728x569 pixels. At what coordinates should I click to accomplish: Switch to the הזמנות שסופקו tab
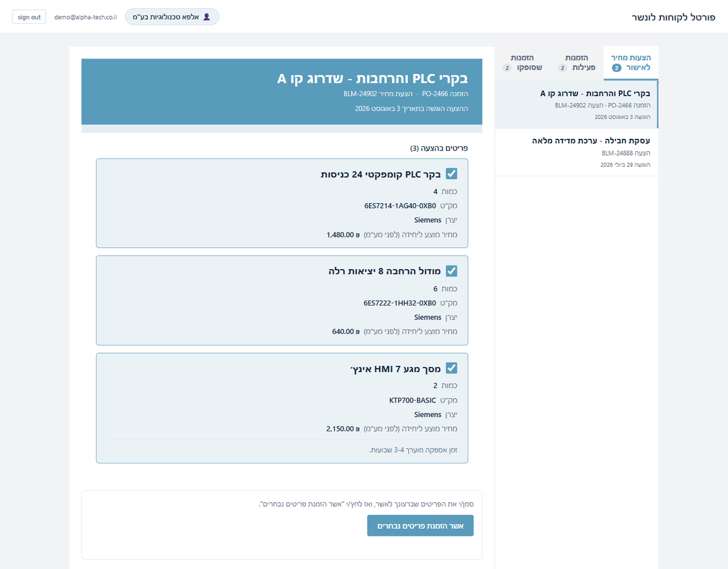pos(523,63)
